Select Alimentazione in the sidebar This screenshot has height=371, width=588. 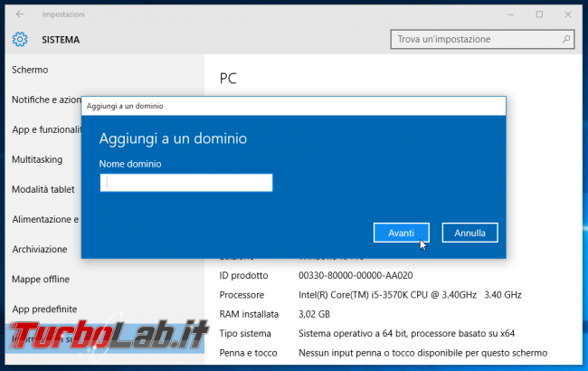click(x=45, y=219)
